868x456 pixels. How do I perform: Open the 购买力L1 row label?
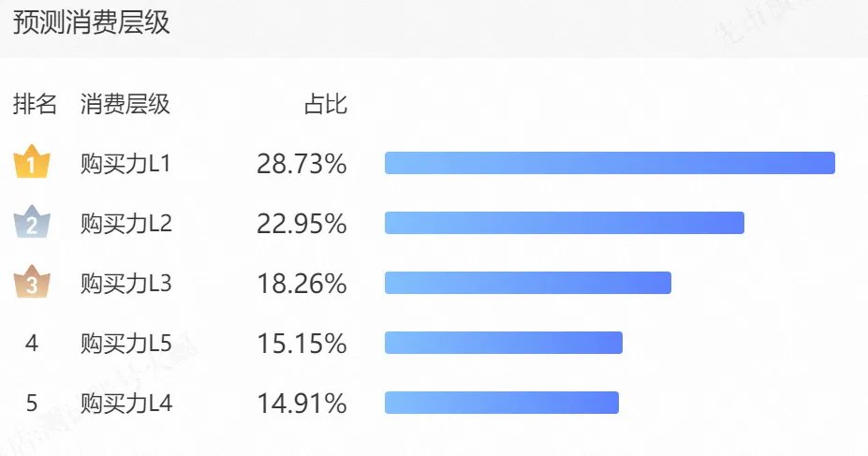coord(125,164)
